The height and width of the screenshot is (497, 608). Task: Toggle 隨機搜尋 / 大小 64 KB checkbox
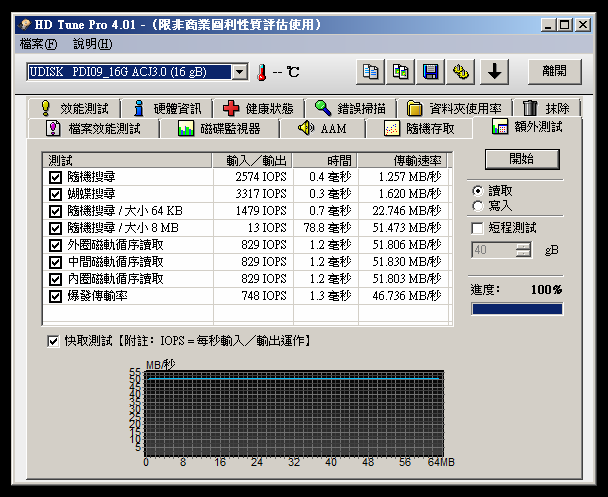pyautogui.click(x=55, y=211)
